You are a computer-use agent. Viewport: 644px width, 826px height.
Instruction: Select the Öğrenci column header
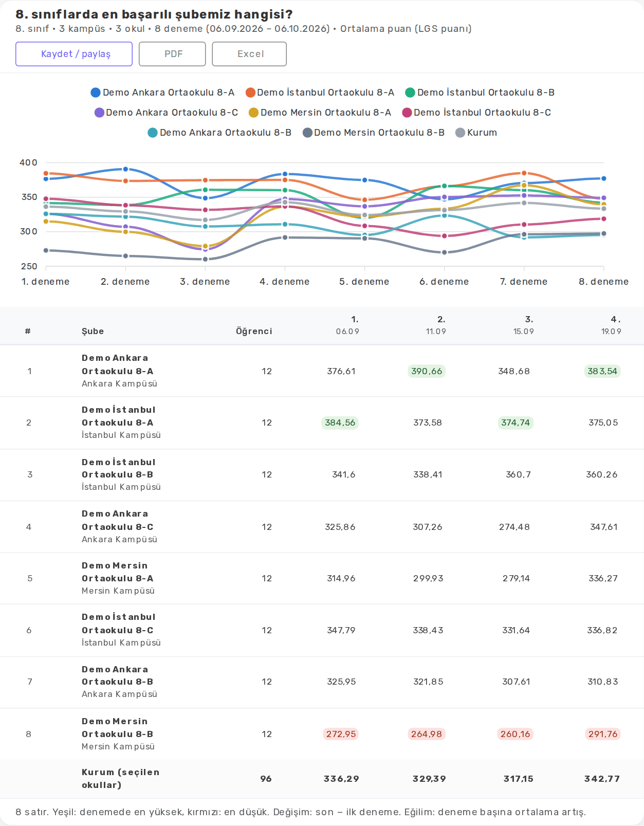(254, 331)
